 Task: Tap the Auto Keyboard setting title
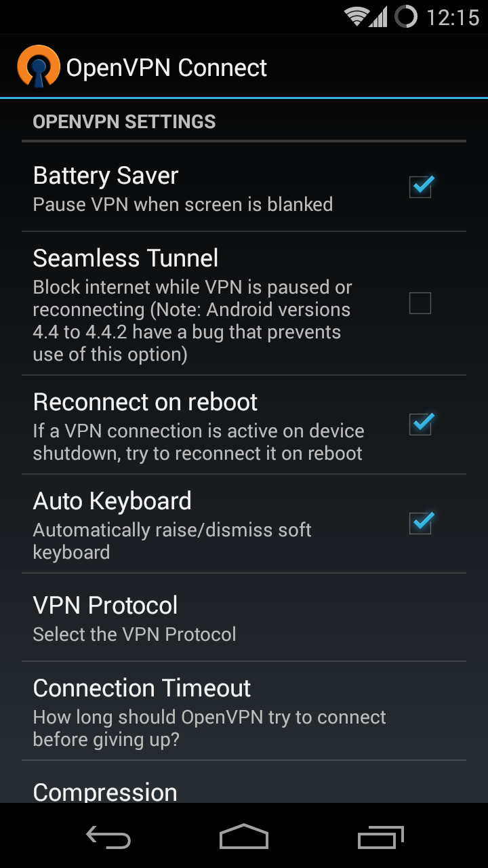click(113, 501)
